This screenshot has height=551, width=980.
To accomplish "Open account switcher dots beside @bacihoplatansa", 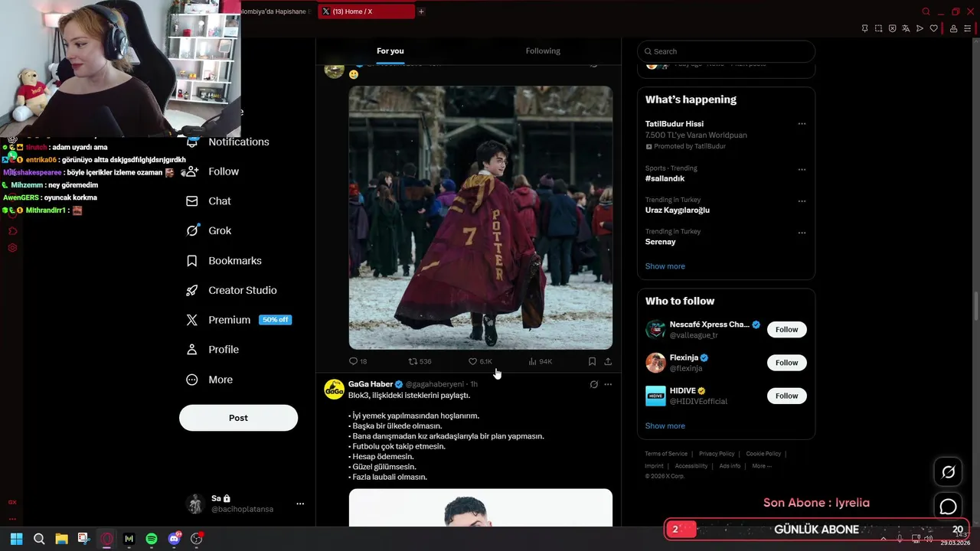I will 300,504.
